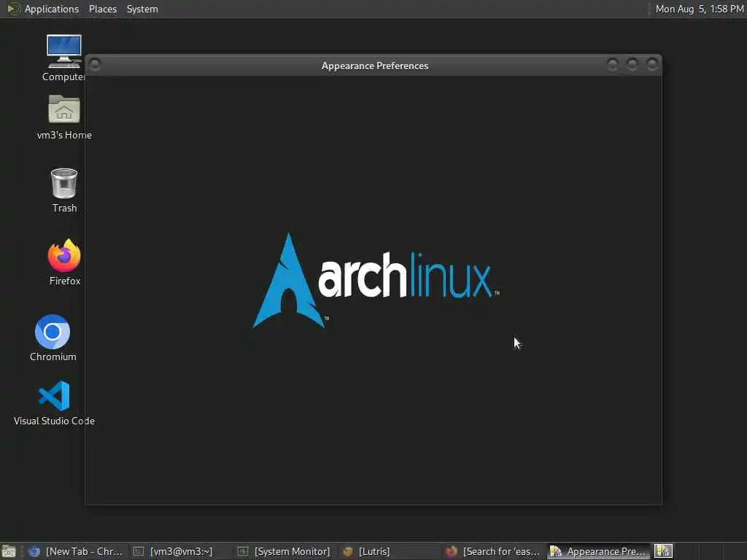This screenshot has height=560, width=747.
Task: Switch to System Monitor taskbar window
Action: pyautogui.click(x=284, y=551)
